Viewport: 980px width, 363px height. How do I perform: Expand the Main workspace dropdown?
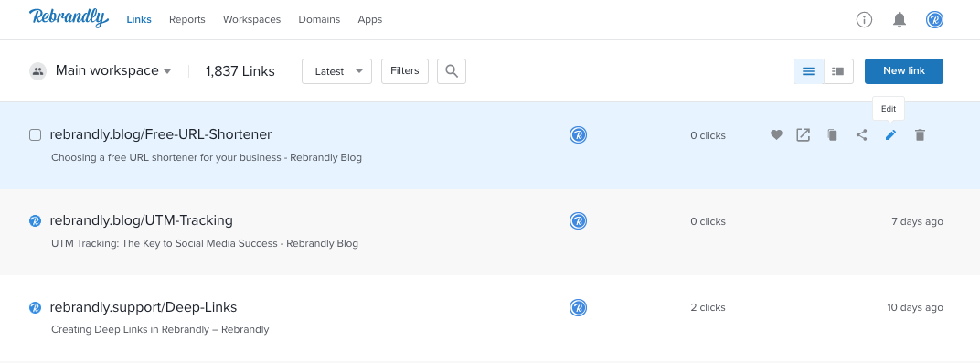tap(113, 70)
